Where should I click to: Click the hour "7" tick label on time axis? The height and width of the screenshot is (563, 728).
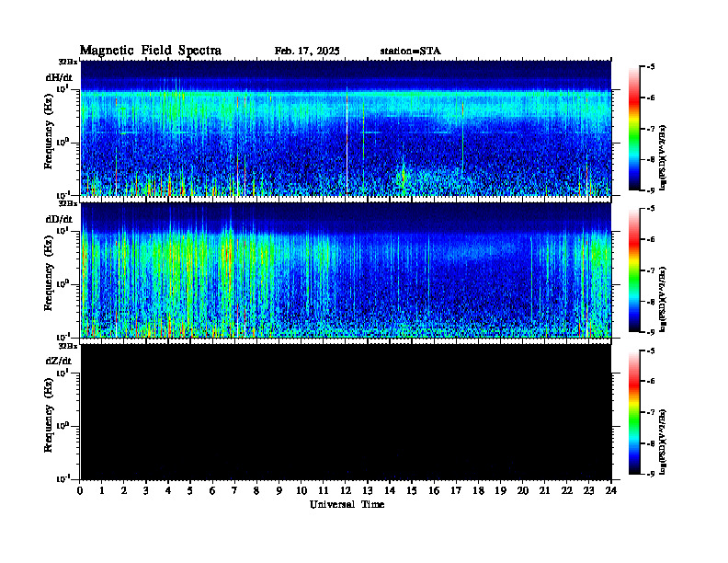pyautogui.click(x=234, y=490)
